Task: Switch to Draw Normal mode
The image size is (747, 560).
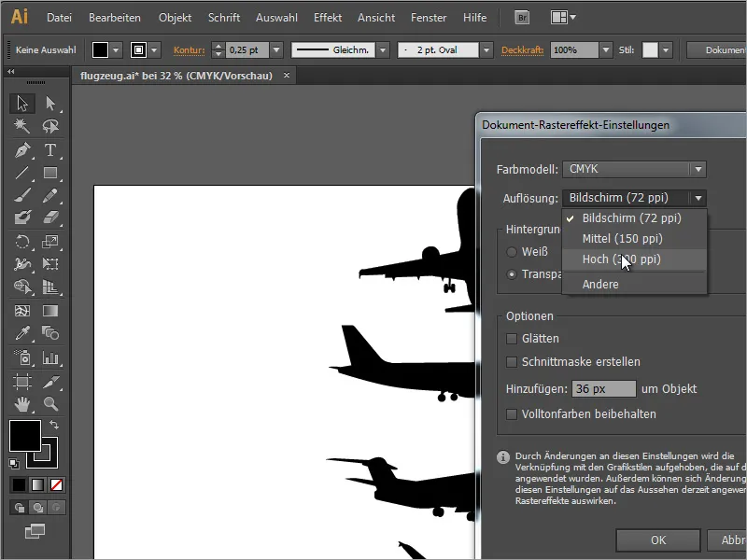Action: 19,508
